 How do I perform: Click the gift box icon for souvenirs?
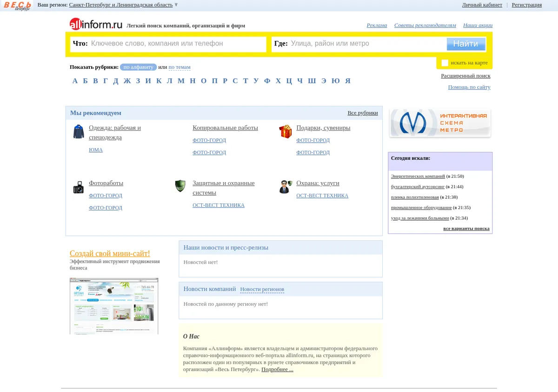pyautogui.click(x=285, y=131)
